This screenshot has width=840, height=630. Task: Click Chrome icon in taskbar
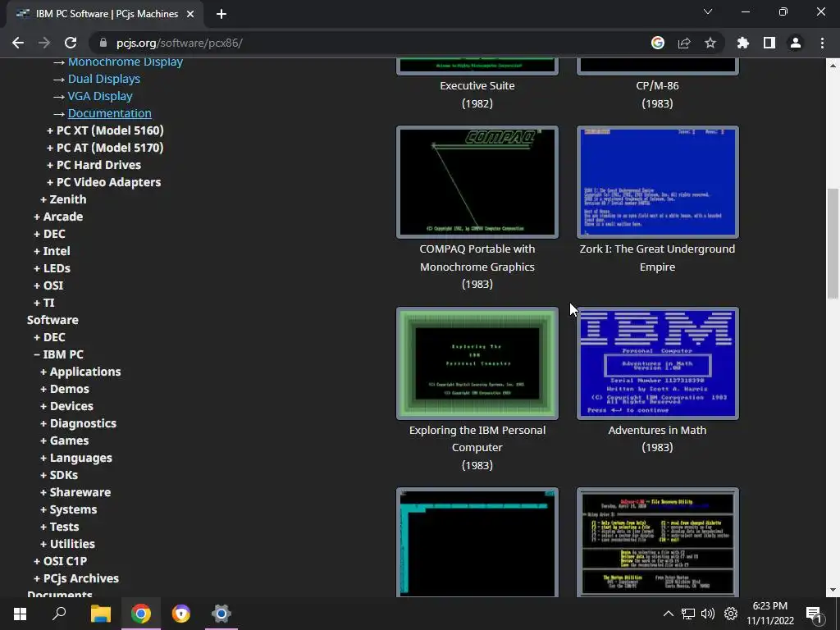coord(141,614)
